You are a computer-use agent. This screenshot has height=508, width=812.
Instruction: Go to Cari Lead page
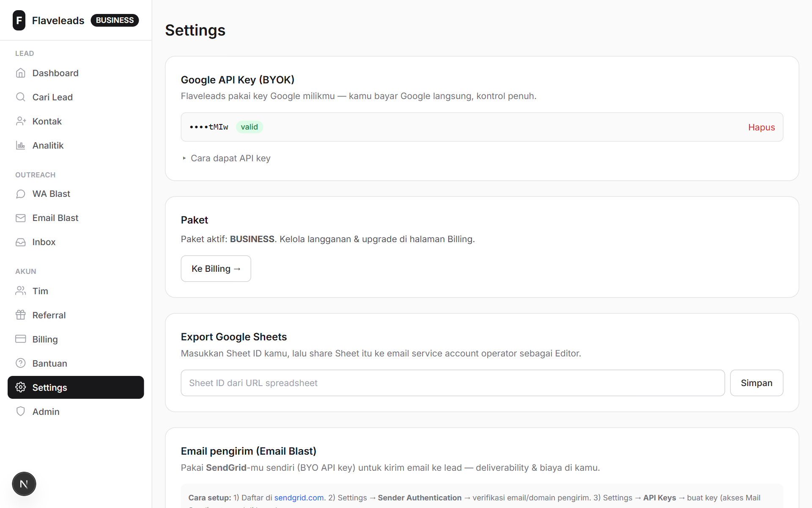coord(76,97)
